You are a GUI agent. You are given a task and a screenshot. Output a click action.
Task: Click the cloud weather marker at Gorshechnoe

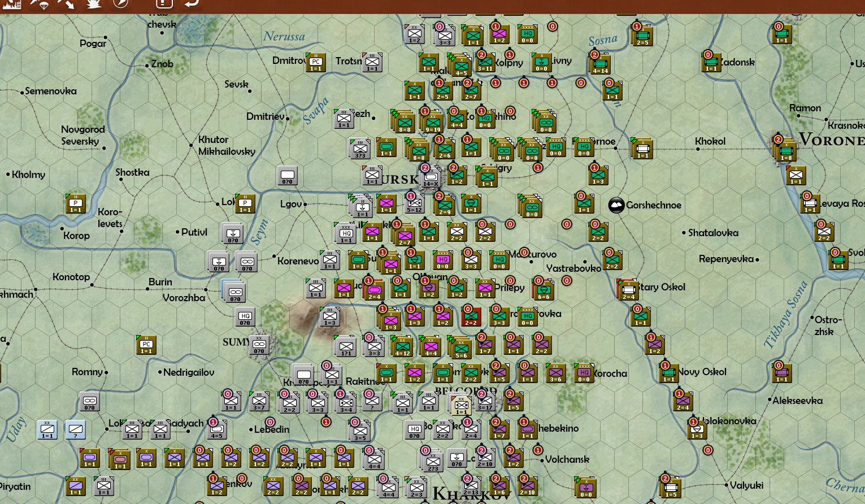616,205
